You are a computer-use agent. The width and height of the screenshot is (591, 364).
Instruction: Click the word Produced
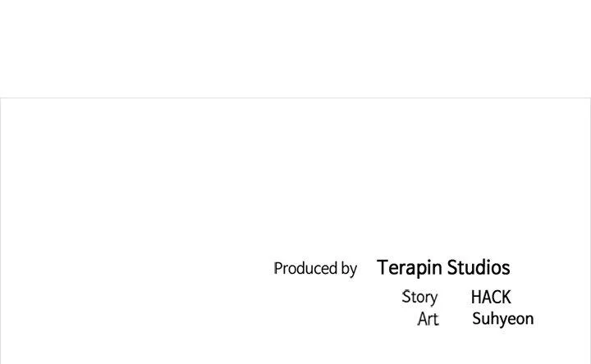point(305,269)
